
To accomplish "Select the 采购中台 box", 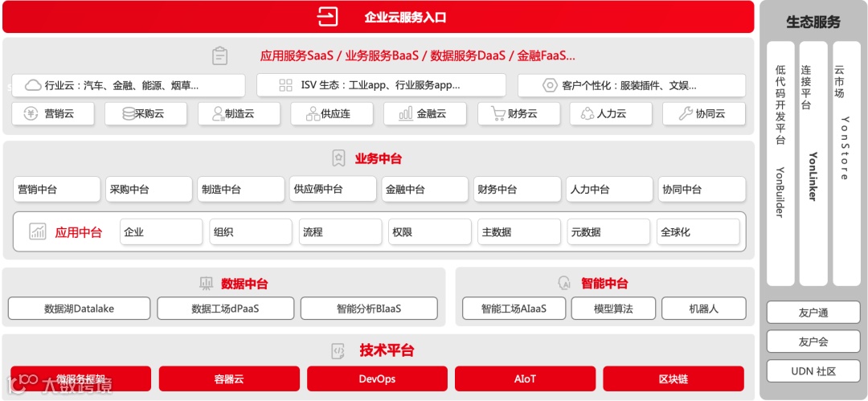I will pos(149,190).
